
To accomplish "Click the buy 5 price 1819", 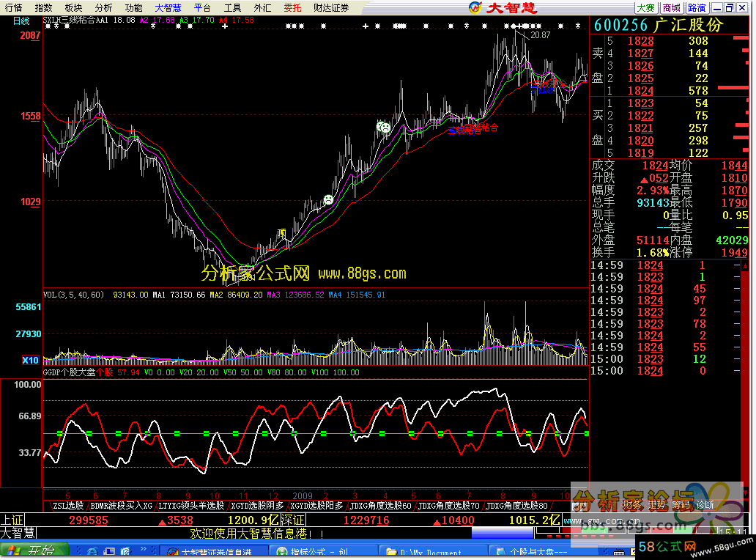I will [x=640, y=153].
